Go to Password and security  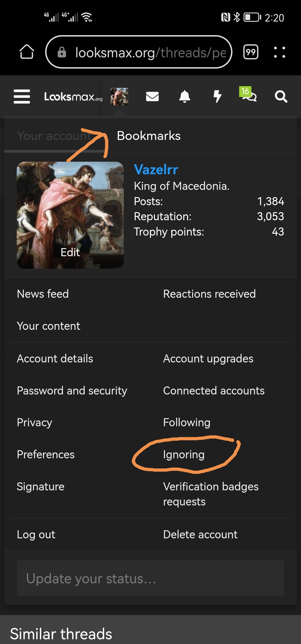coord(72,391)
